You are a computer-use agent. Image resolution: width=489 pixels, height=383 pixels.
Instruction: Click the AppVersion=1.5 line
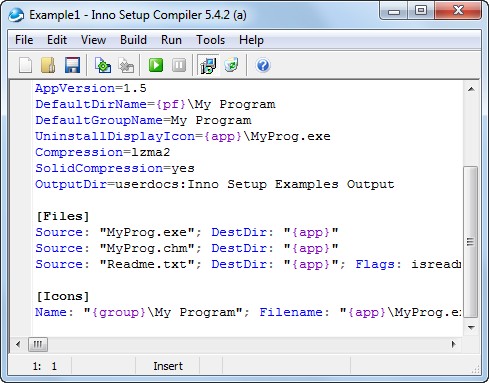tap(91, 88)
